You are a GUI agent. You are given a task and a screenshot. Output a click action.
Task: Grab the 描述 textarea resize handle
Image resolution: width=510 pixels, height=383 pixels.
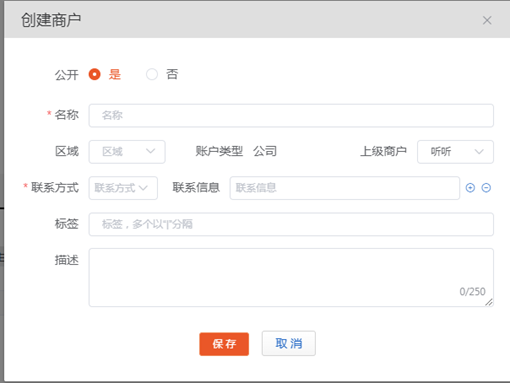(489, 302)
